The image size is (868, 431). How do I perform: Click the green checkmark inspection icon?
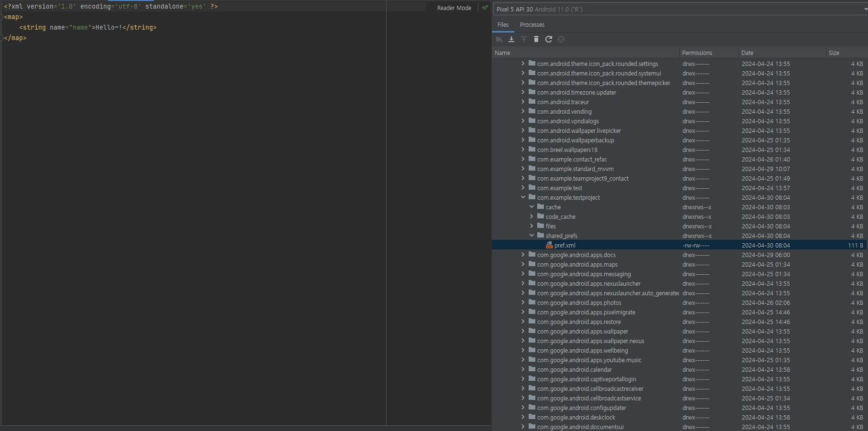point(485,8)
